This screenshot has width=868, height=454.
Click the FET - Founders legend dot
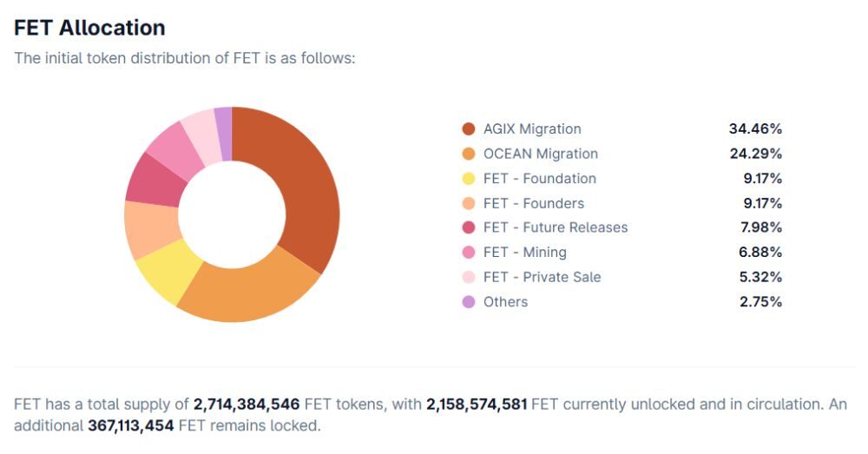pyautogui.click(x=469, y=203)
